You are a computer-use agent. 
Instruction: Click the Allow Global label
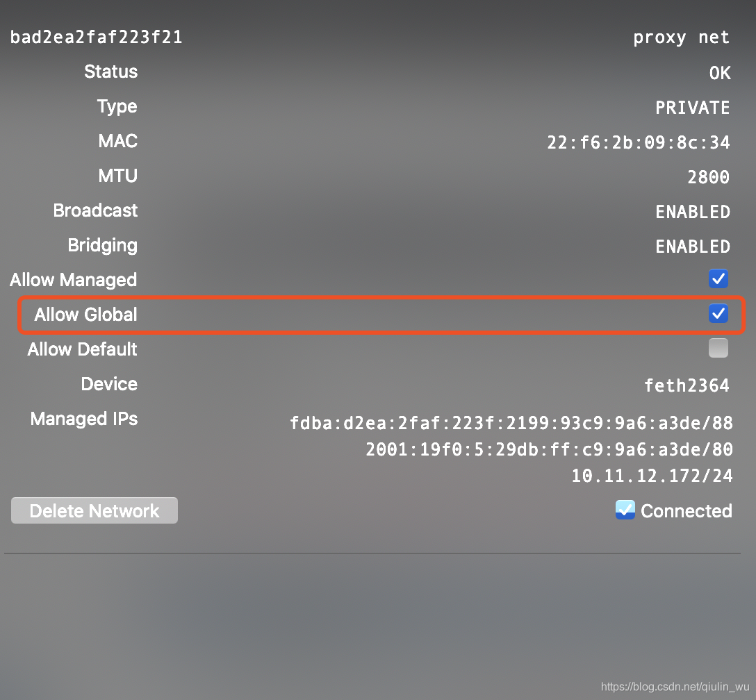86,315
